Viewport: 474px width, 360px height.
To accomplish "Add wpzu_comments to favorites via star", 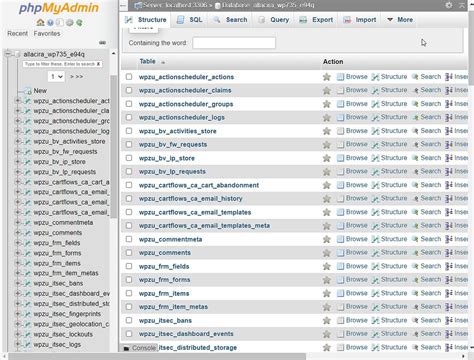I will tap(327, 253).
